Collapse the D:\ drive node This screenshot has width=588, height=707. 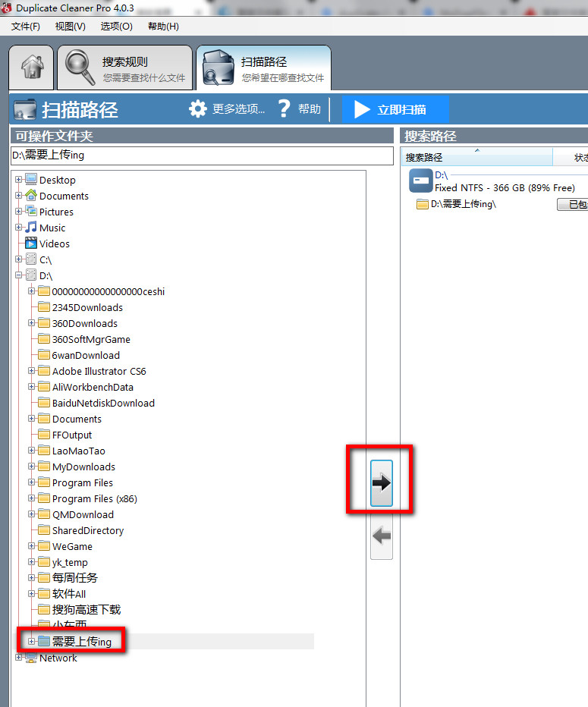[18, 275]
